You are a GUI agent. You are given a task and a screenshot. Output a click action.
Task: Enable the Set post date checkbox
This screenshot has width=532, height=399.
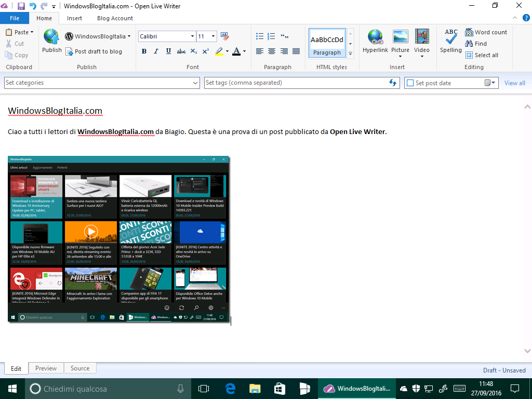coord(410,83)
